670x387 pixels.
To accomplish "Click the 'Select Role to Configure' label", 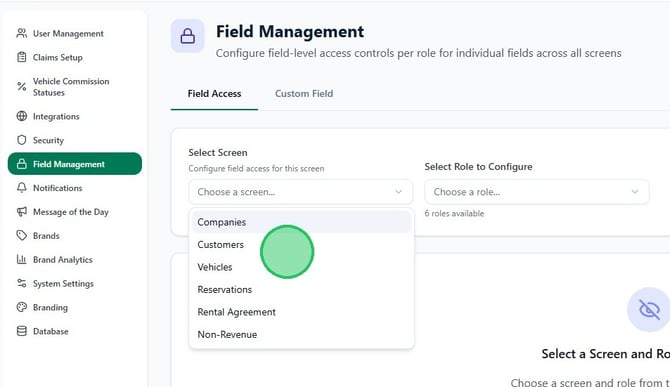I will [x=479, y=167].
